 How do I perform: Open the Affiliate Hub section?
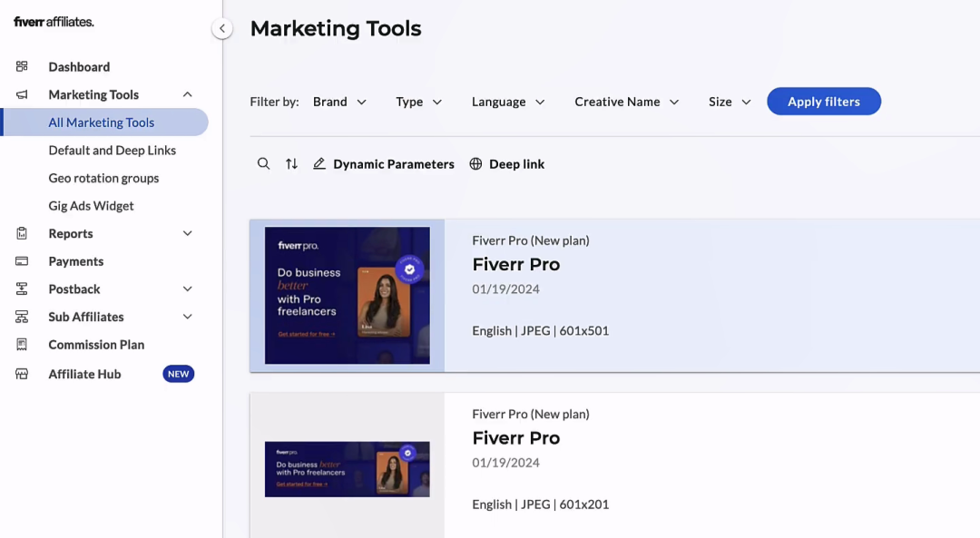(x=85, y=374)
